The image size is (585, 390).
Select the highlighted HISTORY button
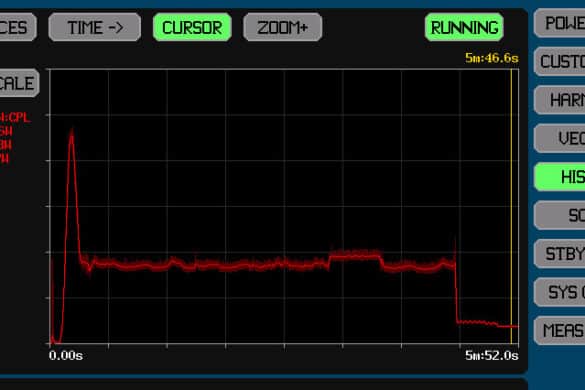[560, 177]
